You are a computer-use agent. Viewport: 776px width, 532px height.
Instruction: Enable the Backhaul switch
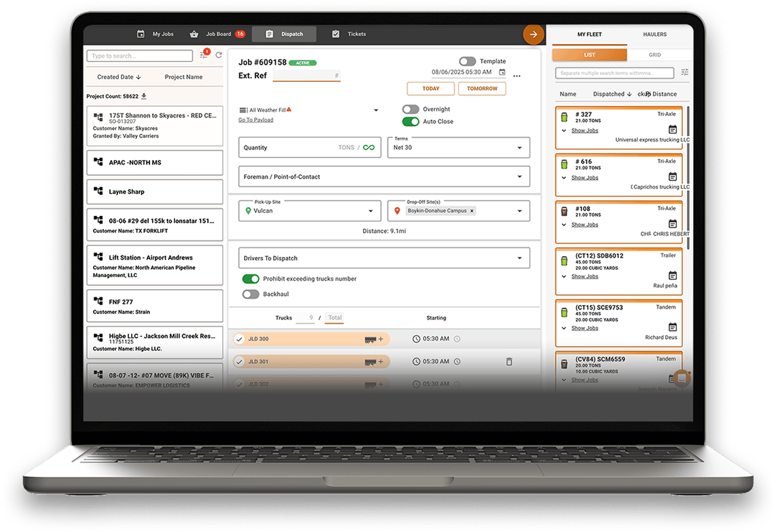point(251,294)
